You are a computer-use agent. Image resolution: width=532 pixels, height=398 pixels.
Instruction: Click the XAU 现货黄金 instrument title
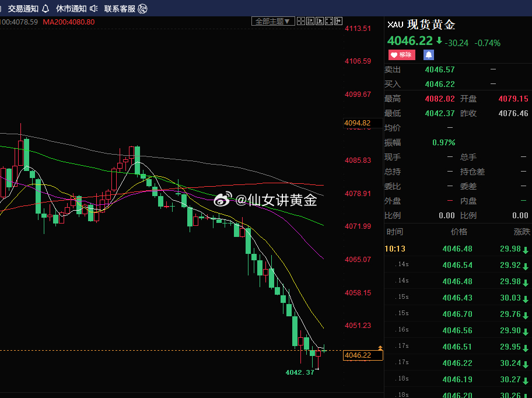[421, 25]
